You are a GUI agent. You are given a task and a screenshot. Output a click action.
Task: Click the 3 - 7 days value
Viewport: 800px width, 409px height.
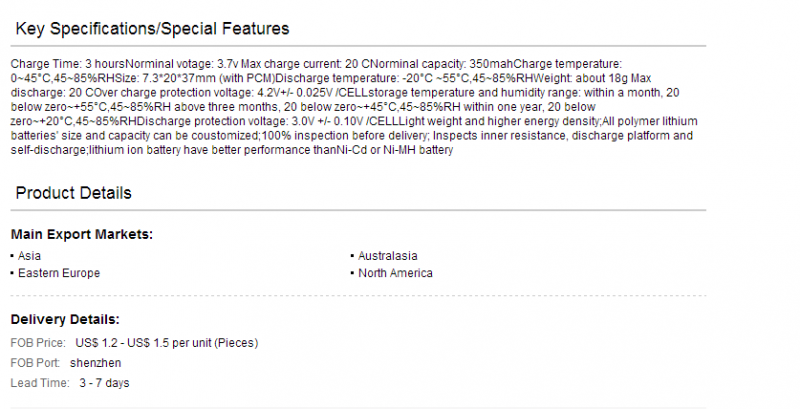(x=104, y=383)
